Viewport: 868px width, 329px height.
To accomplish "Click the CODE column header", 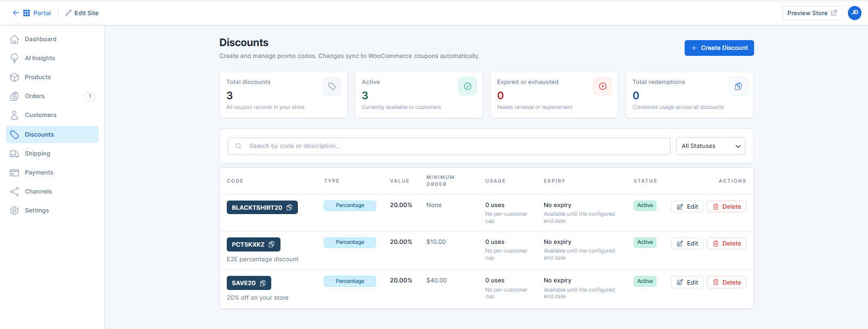I will coord(235,181).
